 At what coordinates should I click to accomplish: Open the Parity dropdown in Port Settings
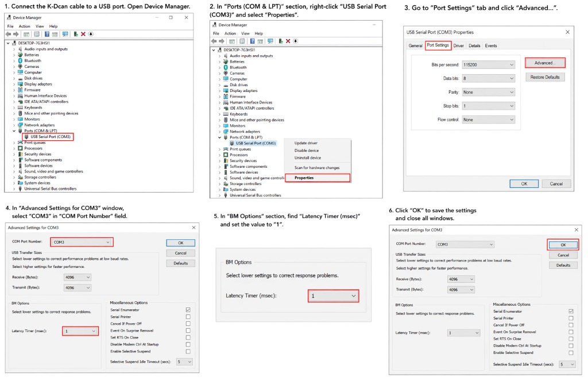(x=488, y=93)
